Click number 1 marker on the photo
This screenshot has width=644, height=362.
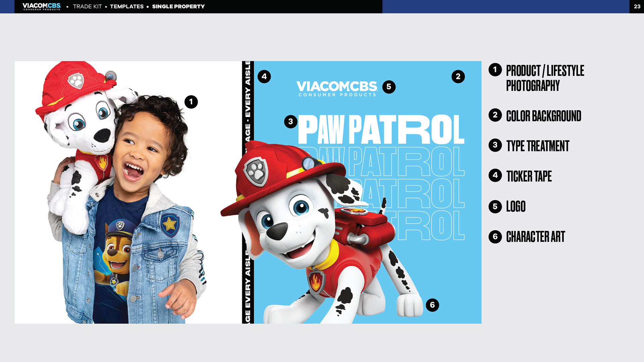tap(191, 102)
